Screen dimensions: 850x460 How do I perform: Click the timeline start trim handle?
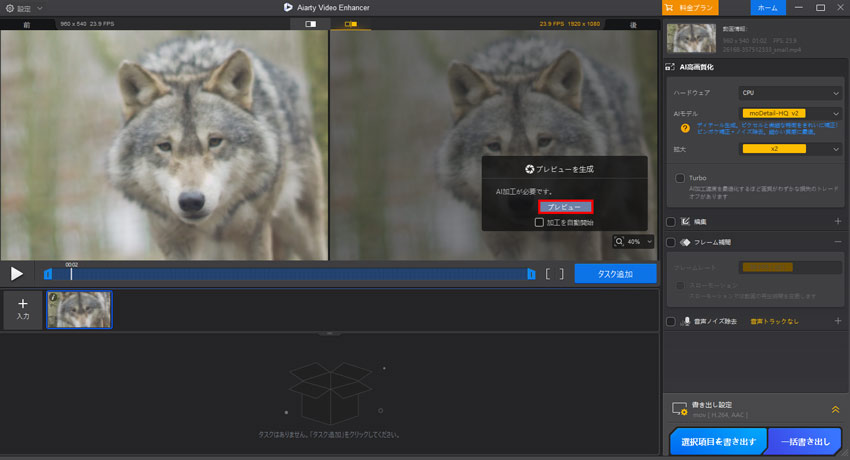[x=48, y=274]
